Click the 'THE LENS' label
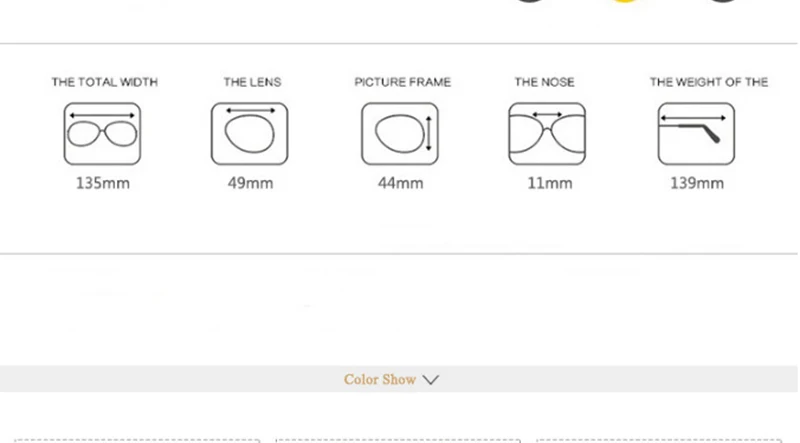Viewport: 800px width, 443px height. 252,82
